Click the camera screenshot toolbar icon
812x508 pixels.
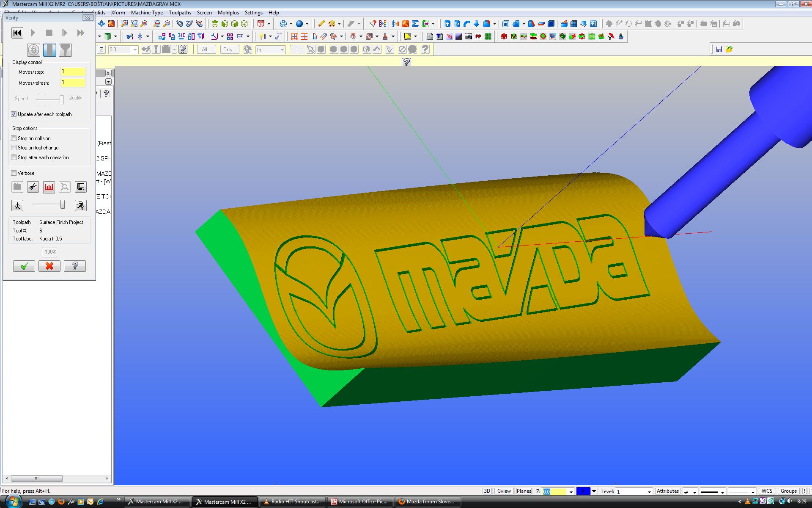469,36
